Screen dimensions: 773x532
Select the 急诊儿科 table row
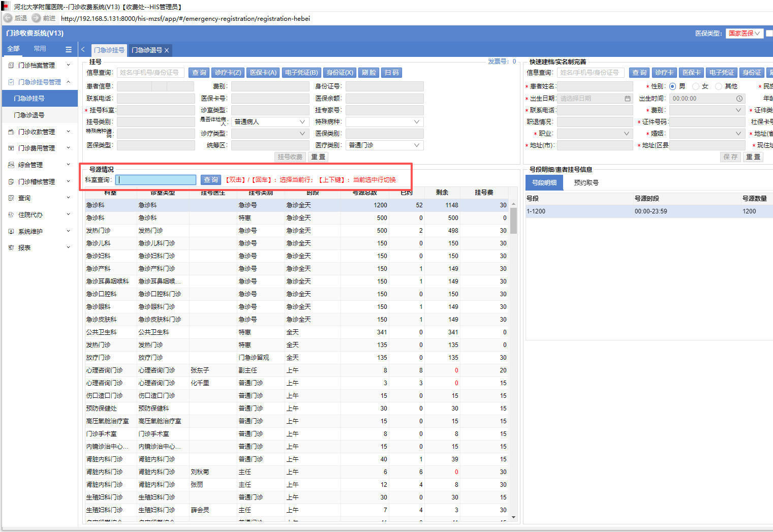click(x=297, y=243)
